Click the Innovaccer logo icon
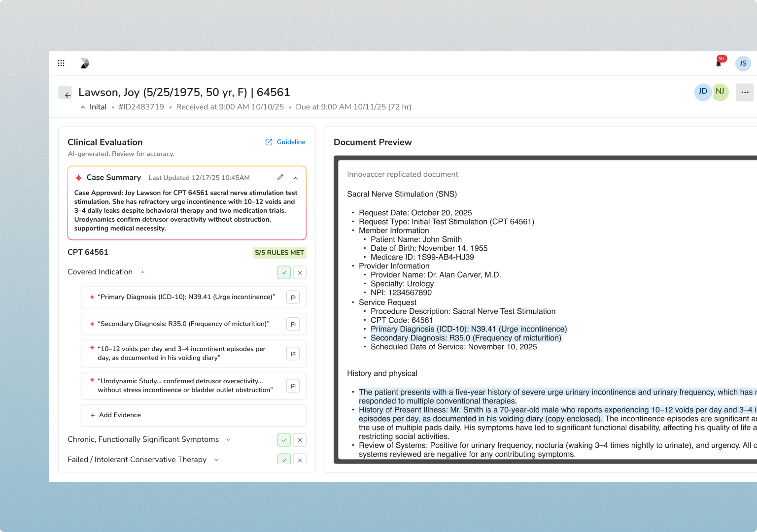The height and width of the screenshot is (532, 757). pos(85,63)
